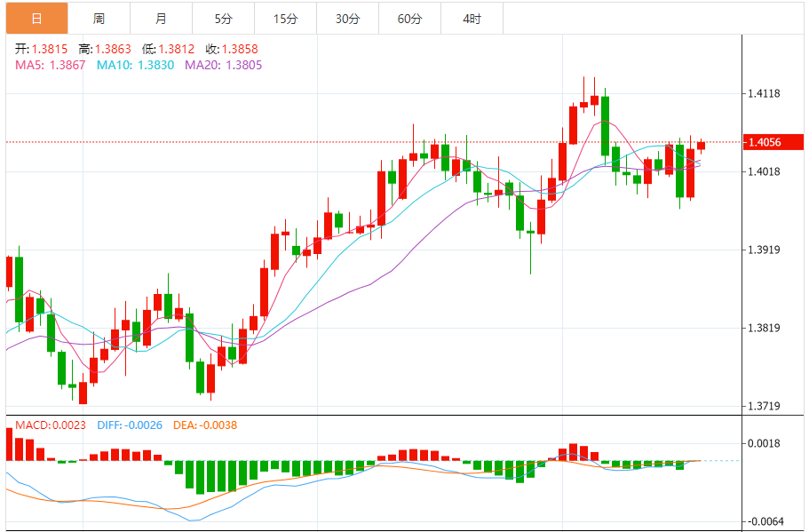Click the 1.3719 price axis label
The height and width of the screenshot is (532, 809).
(764, 406)
